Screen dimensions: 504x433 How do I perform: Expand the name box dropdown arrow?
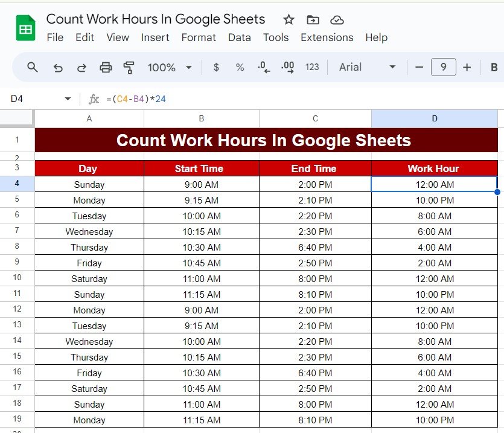click(x=68, y=99)
